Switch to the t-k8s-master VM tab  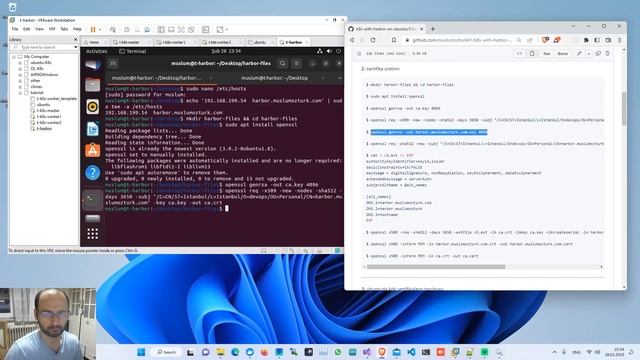128,42
